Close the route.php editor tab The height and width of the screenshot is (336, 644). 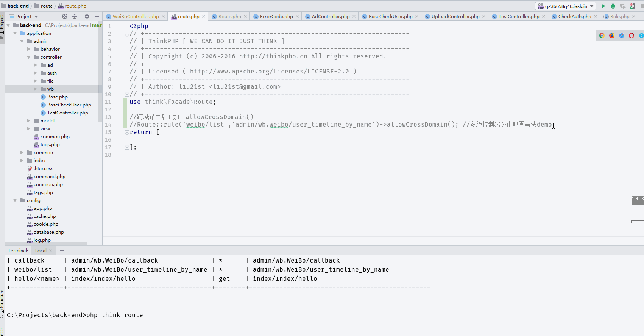(204, 16)
